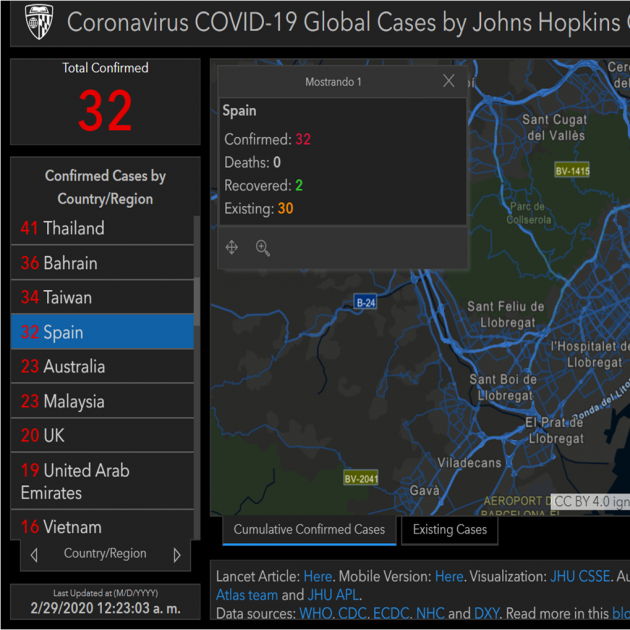
Task: Click Parc de Collserola map label
Action: pyautogui.click(x=528, y=213)
